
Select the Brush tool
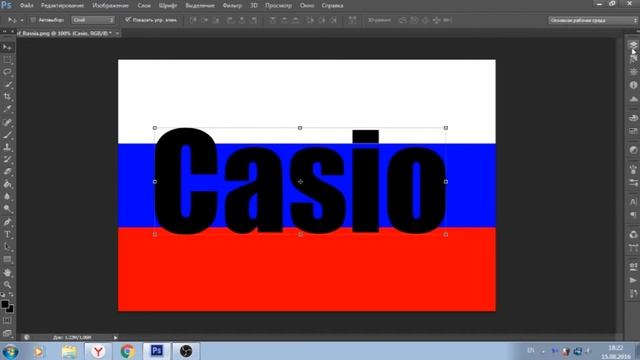pos(7,134)
